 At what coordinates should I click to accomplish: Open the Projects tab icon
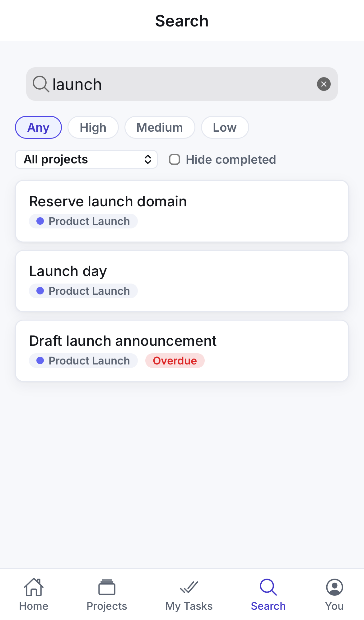click(107, 587)
